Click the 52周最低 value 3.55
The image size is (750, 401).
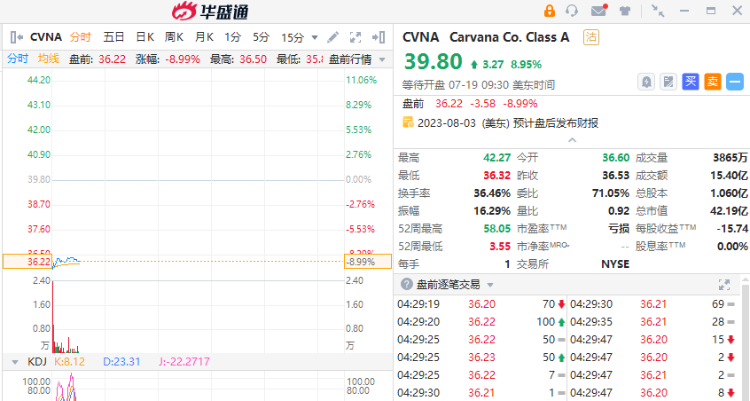tap(500, 246)
